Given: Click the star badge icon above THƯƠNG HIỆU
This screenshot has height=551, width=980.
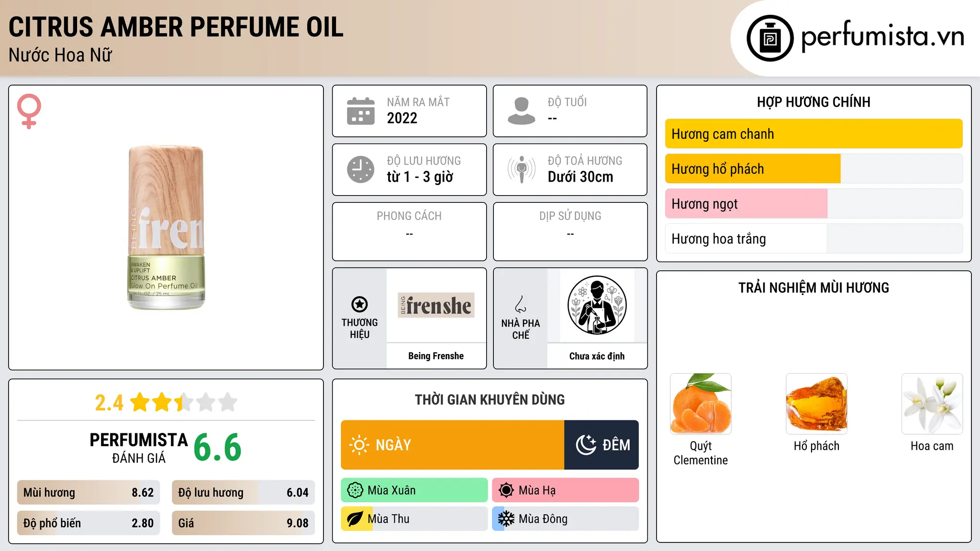Looking at the screenshot, I should click(359, 304).
